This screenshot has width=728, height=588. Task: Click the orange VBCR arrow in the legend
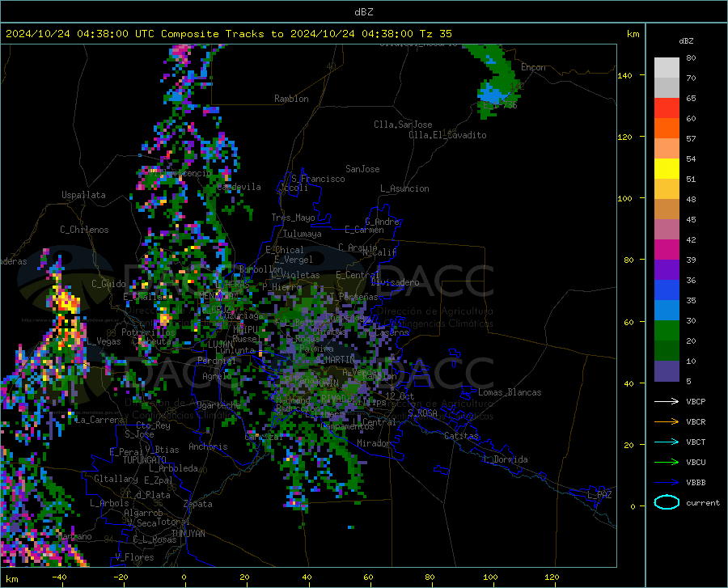click(667, 422)
